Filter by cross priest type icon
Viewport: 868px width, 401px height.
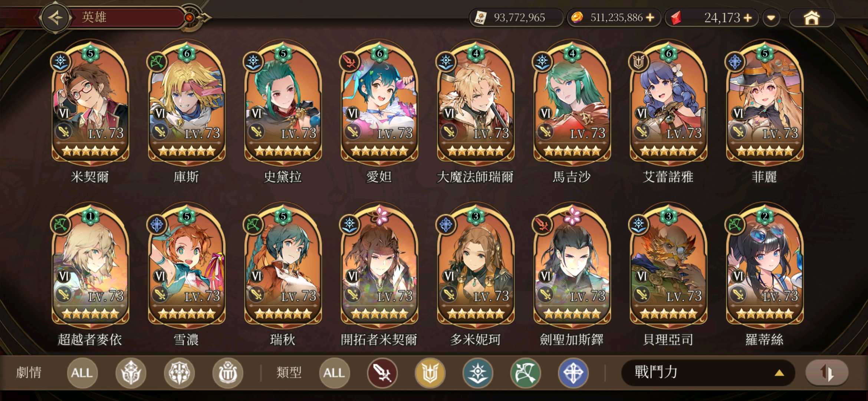(x=573, y=373)
